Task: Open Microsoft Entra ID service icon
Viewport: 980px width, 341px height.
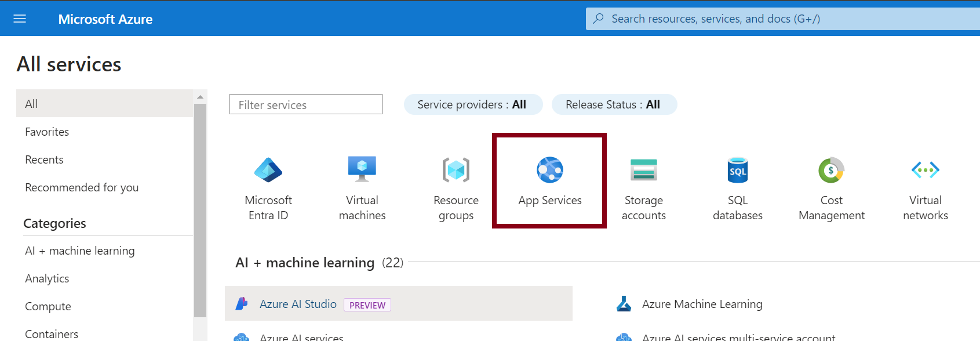Action: tap(268, 170)
